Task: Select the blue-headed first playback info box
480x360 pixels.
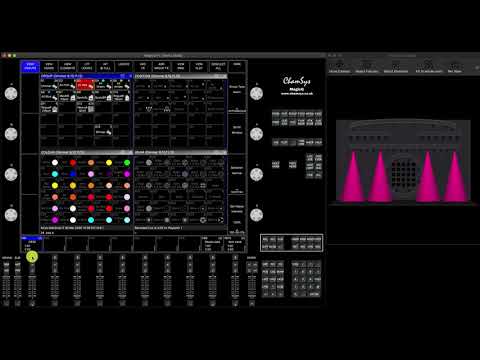Action: 32,244
